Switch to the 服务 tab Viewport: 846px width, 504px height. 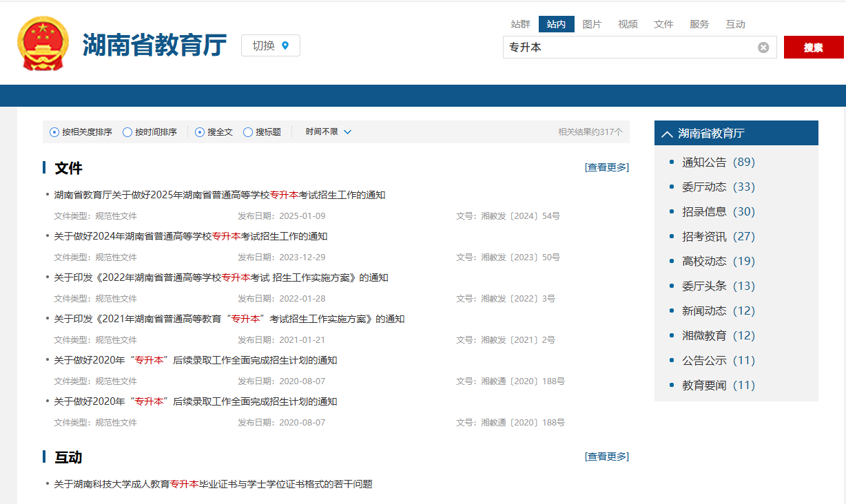(x=700, y=24)
